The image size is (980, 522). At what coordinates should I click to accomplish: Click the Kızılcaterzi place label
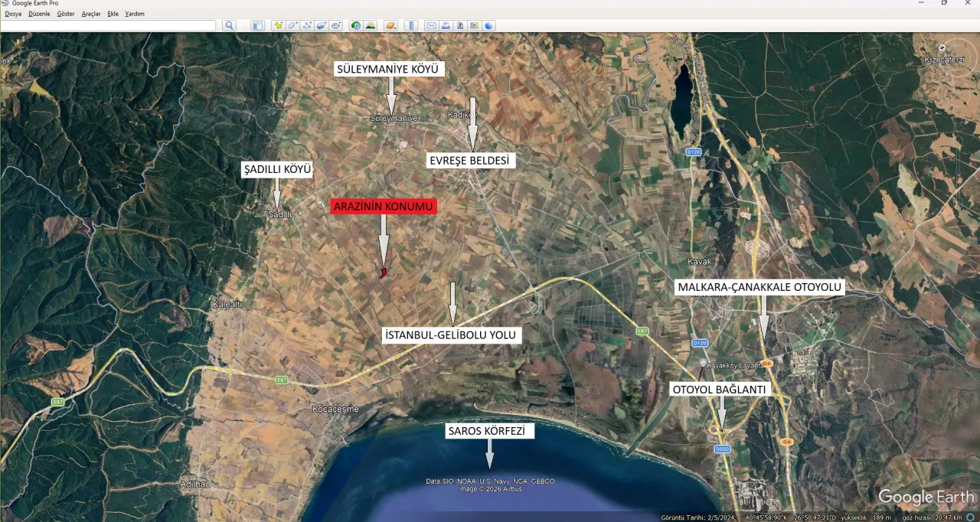tap(943, 60)
